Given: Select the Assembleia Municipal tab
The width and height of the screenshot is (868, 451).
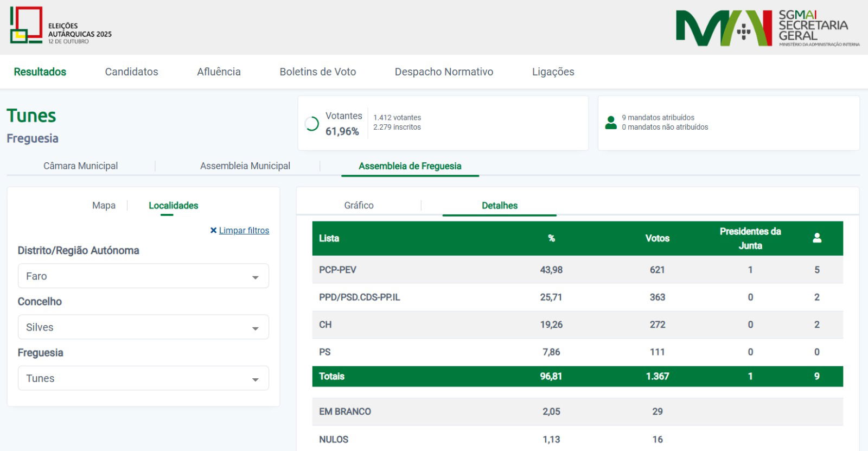Looking at the screenshot, I should coord(245,166).
